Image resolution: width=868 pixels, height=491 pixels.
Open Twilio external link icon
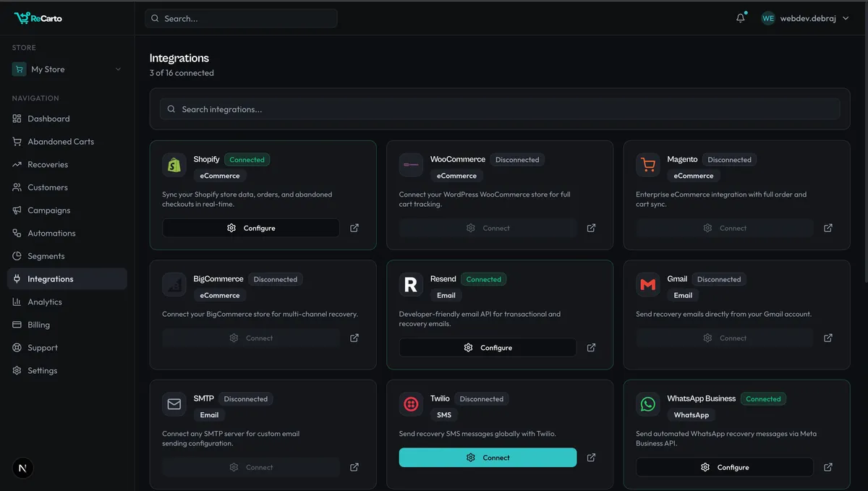pos(591,458)
